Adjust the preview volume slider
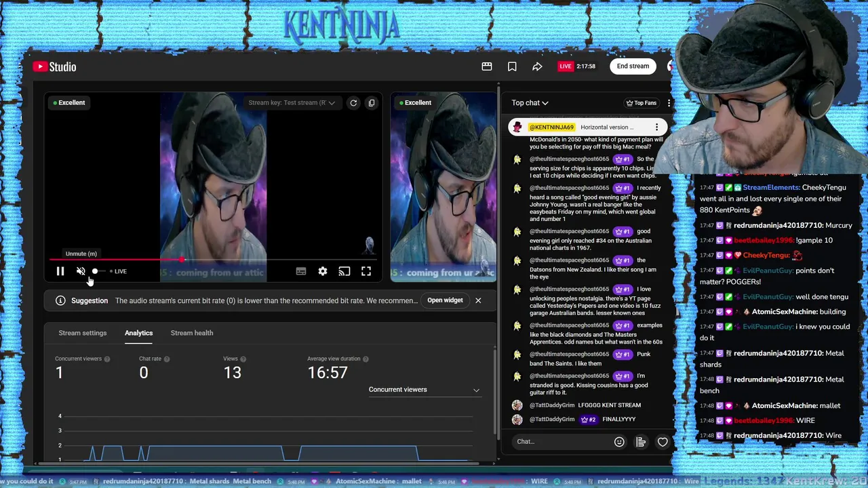Viewport: 868px width, 488px height. (99, 271)
